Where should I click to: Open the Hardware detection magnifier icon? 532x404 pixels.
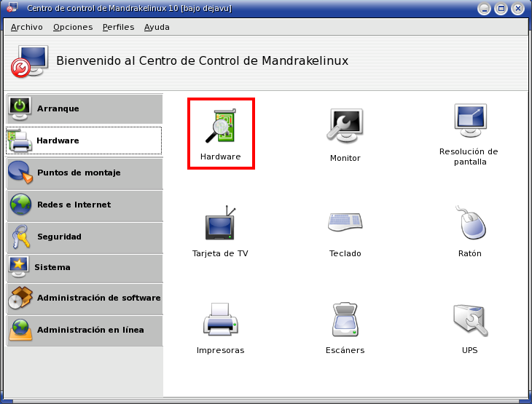(221, 126)
